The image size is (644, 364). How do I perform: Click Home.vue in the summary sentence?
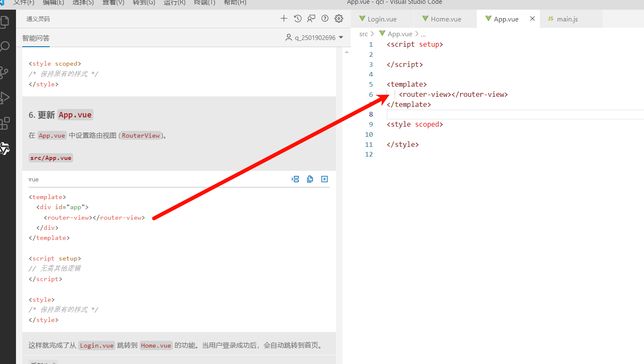156,345
